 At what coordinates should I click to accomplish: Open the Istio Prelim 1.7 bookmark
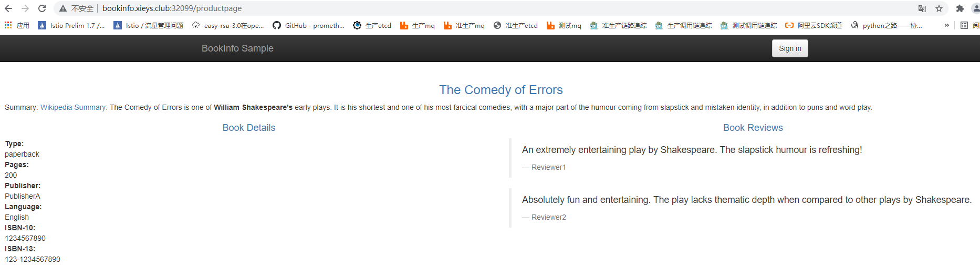click(x=71, y=25)
